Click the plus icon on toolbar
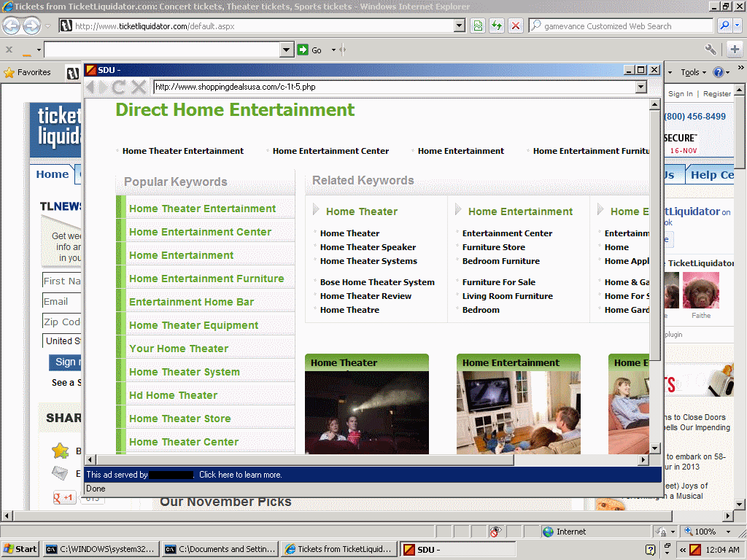747x560 pixels. [x=734, y=49]
